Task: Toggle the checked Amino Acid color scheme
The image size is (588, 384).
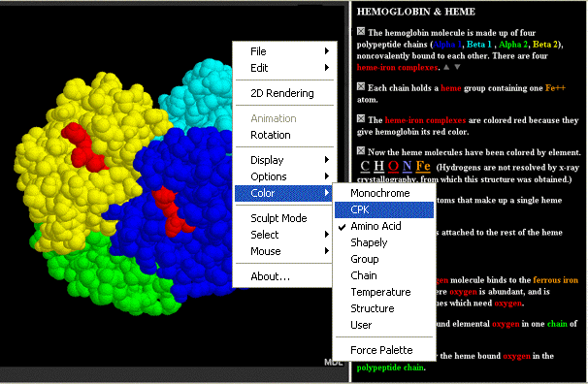Action: tap(384, 226)
